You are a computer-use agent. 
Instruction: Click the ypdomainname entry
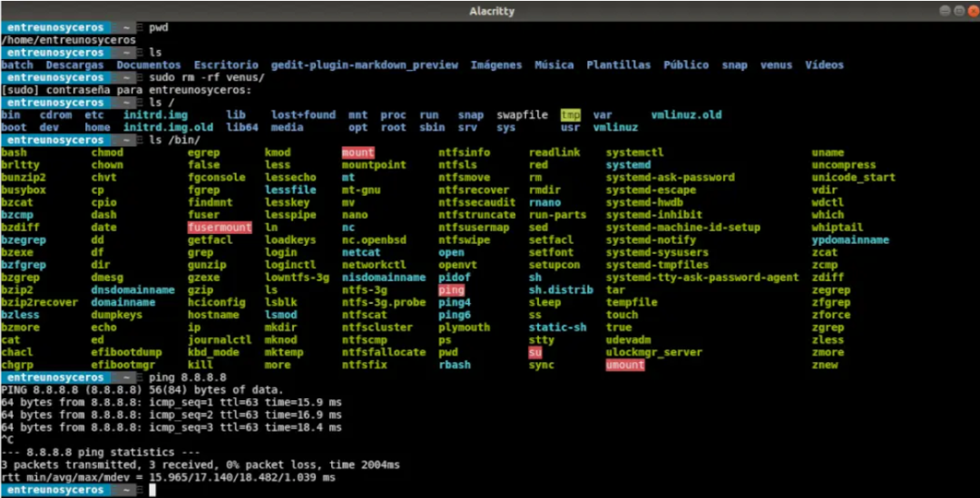[x=850, y=240]
